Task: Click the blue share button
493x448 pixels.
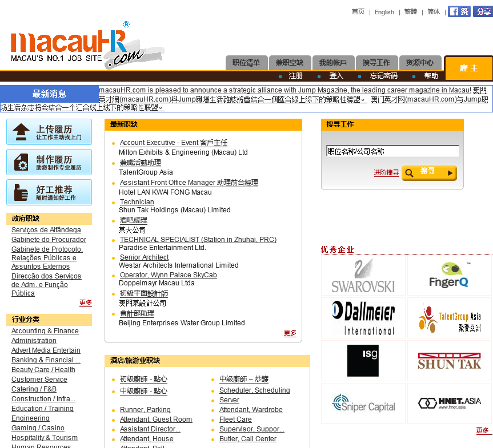Action: coord(483,11)
